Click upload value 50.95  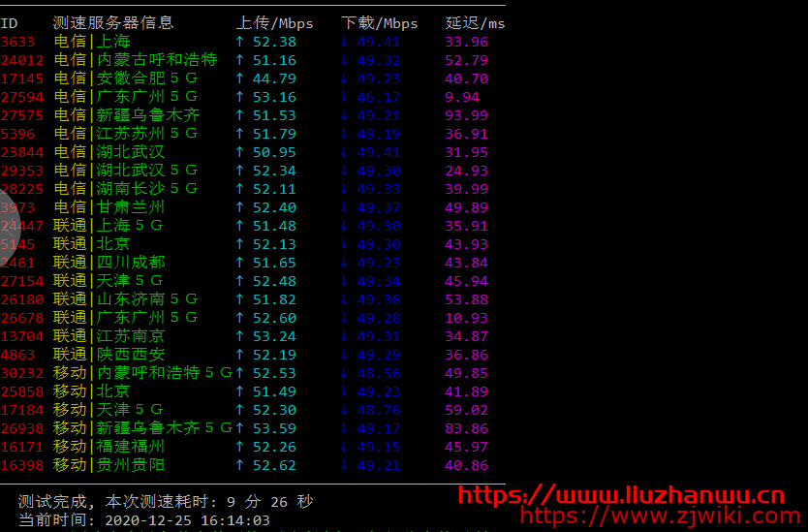[274, 152]
